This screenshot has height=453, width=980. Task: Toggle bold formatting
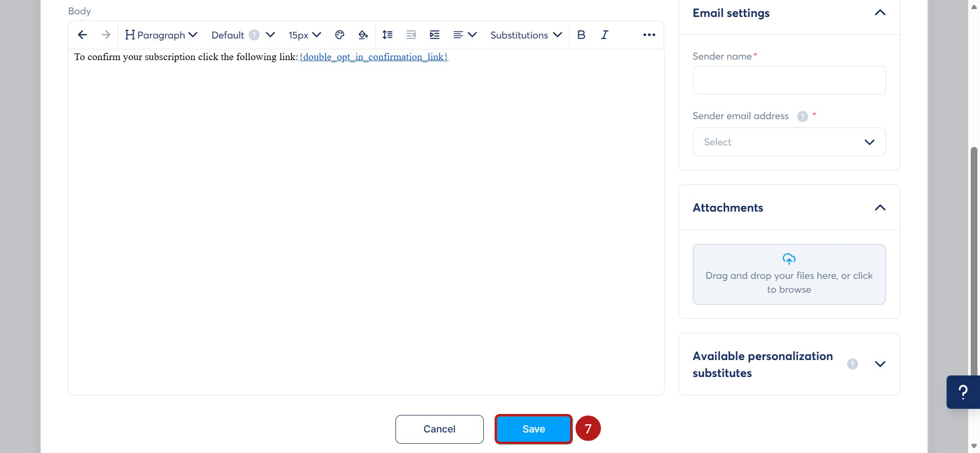pyautogui.click(x=581, y=35)
